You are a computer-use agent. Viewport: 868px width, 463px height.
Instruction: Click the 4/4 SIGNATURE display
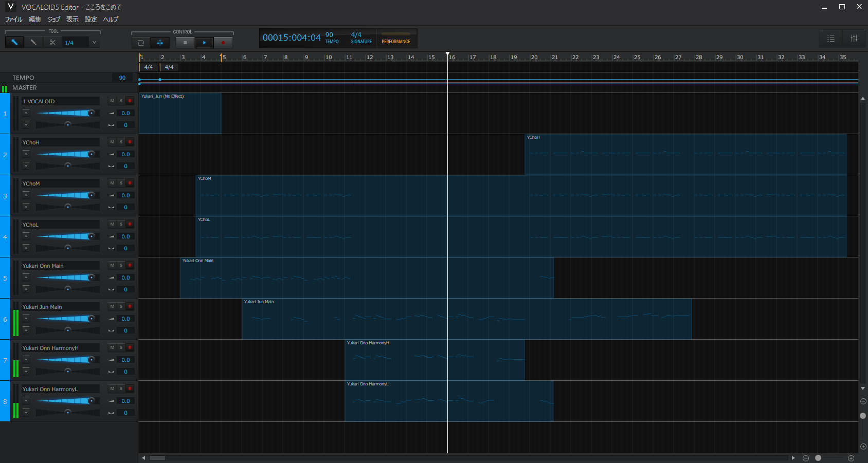point(361,38)
